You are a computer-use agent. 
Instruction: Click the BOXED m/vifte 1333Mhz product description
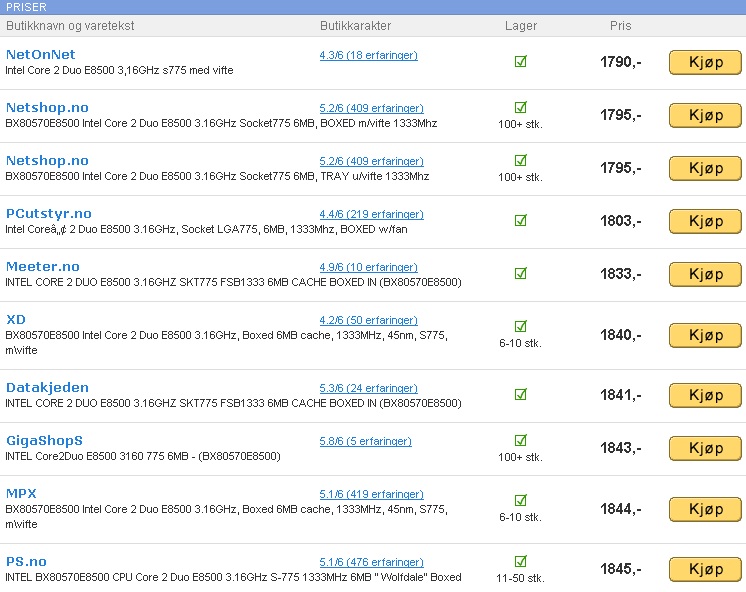pyautogui.click(x=221, y=123)
